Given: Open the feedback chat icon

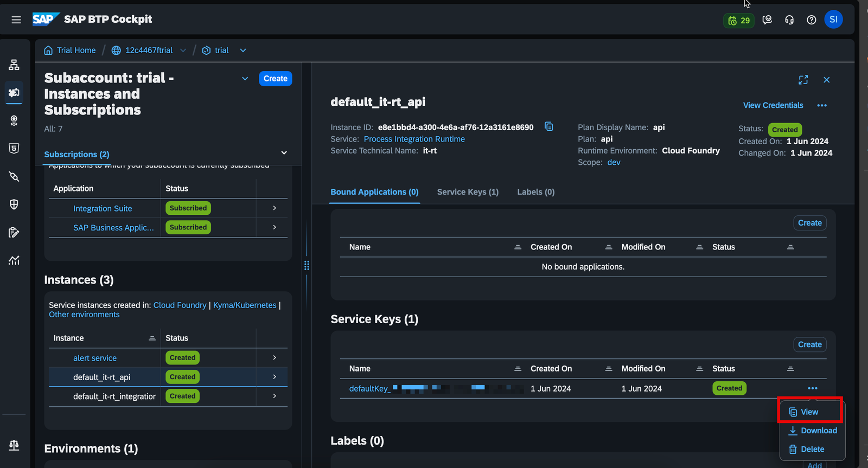Looking at the screenshot, I should [x=767, y=20].
